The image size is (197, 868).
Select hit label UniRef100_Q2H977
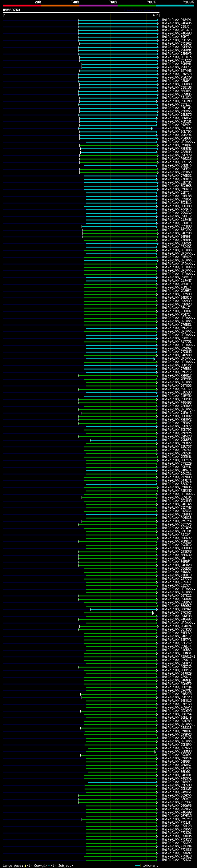coord(176,426)
